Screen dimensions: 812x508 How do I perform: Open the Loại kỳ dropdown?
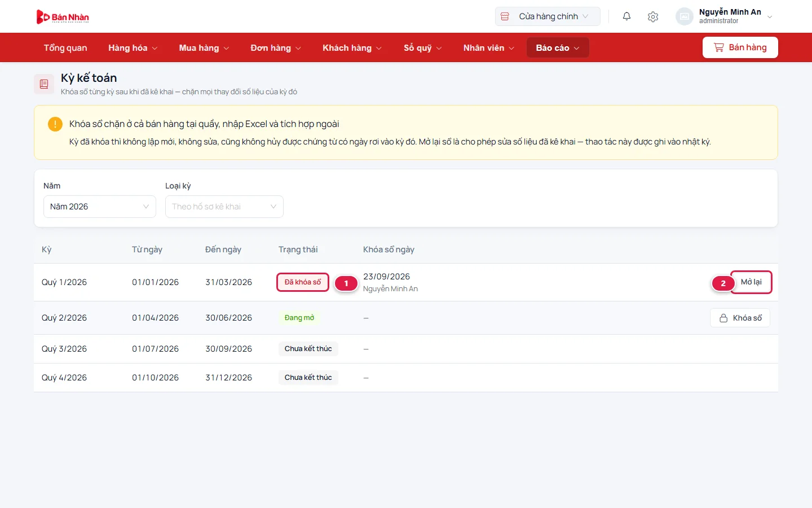pyautogui.click(x=224, y=207)
